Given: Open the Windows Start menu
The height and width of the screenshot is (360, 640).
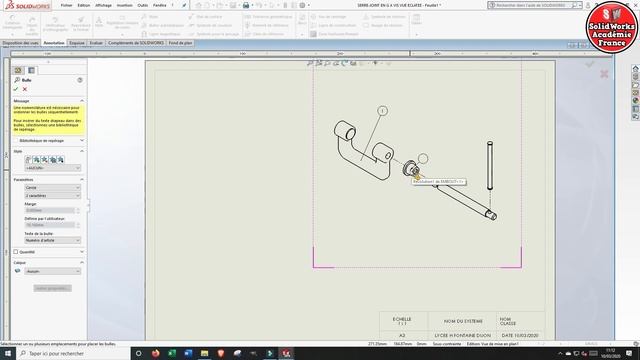Looking at the screenshot, I should pos(8,353).
